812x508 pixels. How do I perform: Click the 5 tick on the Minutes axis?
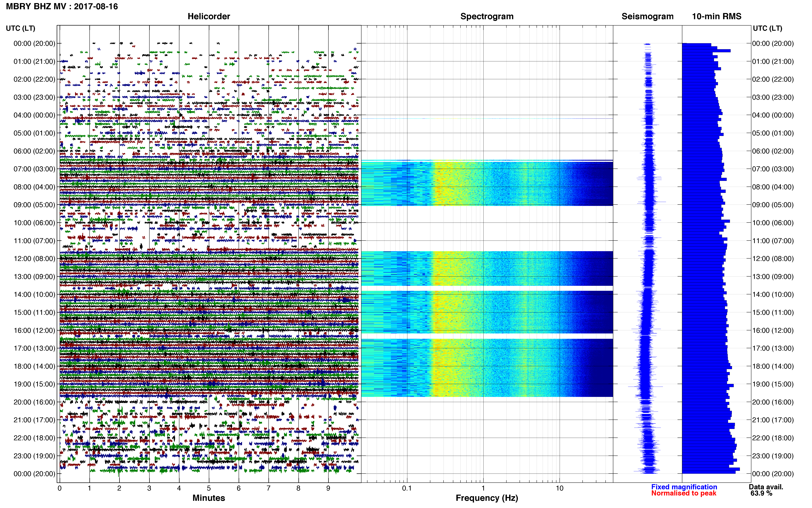[x=209, y=488]
